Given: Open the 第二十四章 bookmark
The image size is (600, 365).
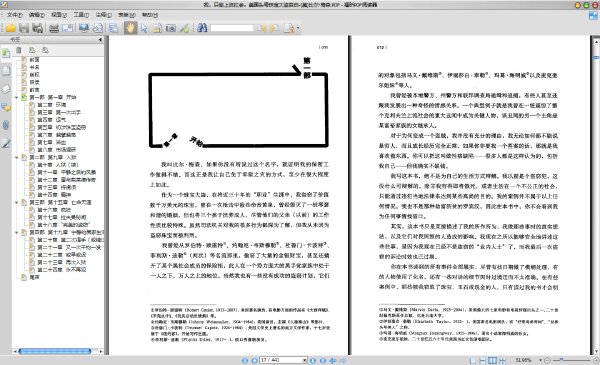Looking at the screenshot, I should pos(62,270).
